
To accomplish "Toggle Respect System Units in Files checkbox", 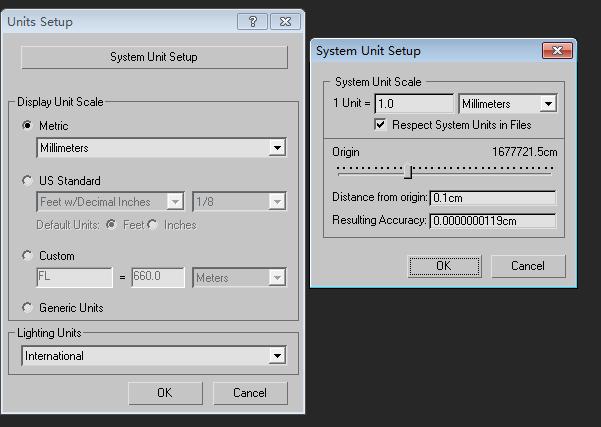I will click(x=381, y=125).
